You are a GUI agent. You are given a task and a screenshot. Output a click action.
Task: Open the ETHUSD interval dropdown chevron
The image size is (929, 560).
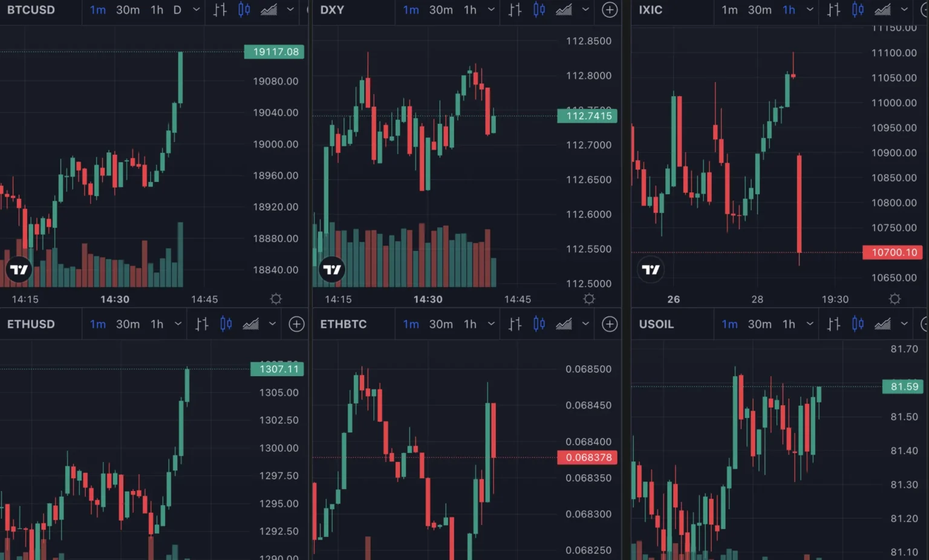(178, 324)
